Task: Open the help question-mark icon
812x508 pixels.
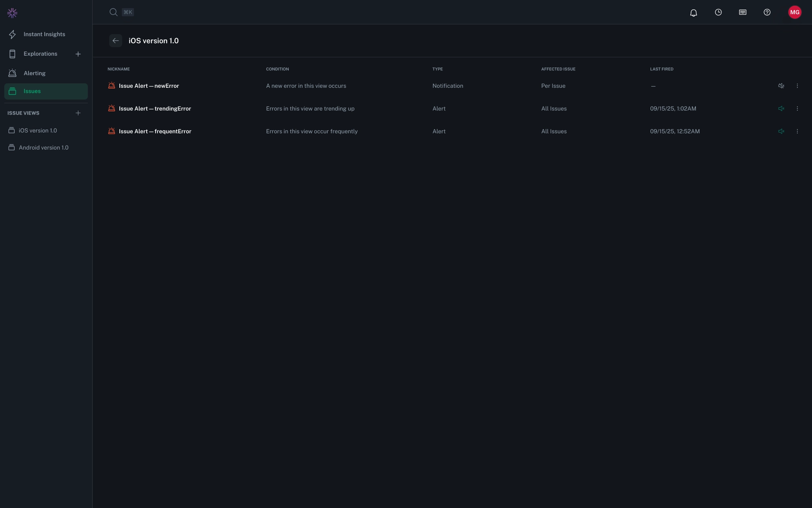Action: click(x=767, y=12)
